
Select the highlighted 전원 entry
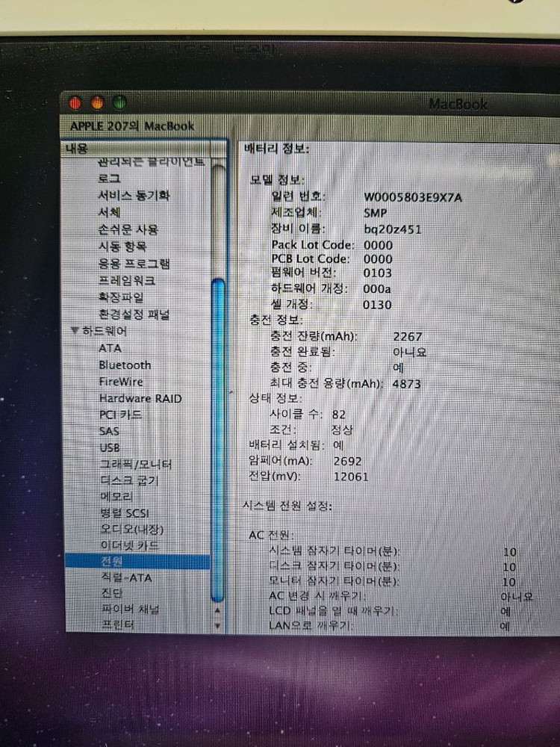137,561
